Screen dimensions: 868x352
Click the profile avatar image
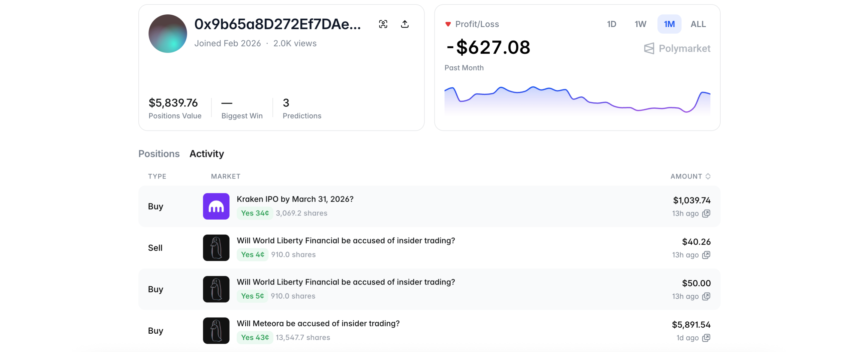167,34
